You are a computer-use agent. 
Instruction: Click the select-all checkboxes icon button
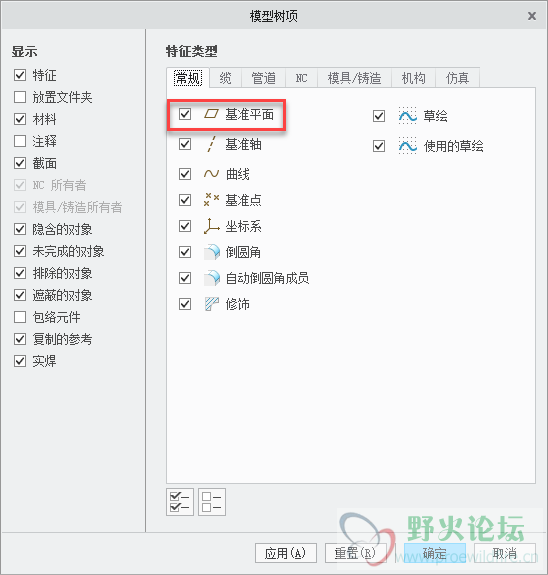(x=180, y=502)
